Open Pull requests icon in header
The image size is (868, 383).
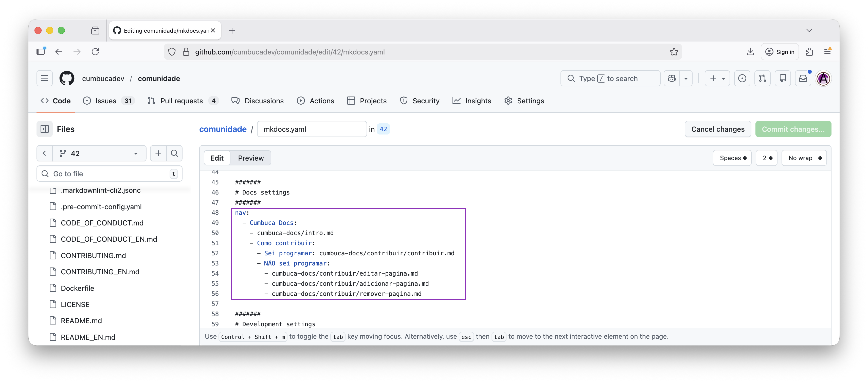(762, 79)
